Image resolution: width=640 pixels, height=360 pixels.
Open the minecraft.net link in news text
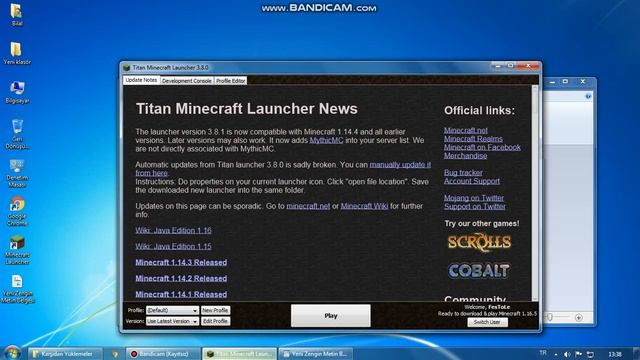coord(308,206)
